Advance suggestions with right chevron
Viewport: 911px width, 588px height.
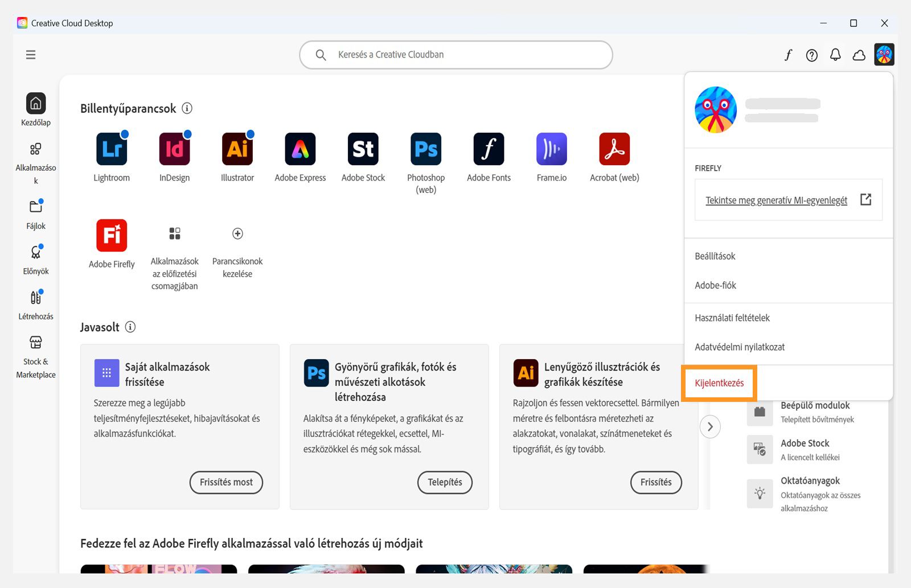pos(710,427)
